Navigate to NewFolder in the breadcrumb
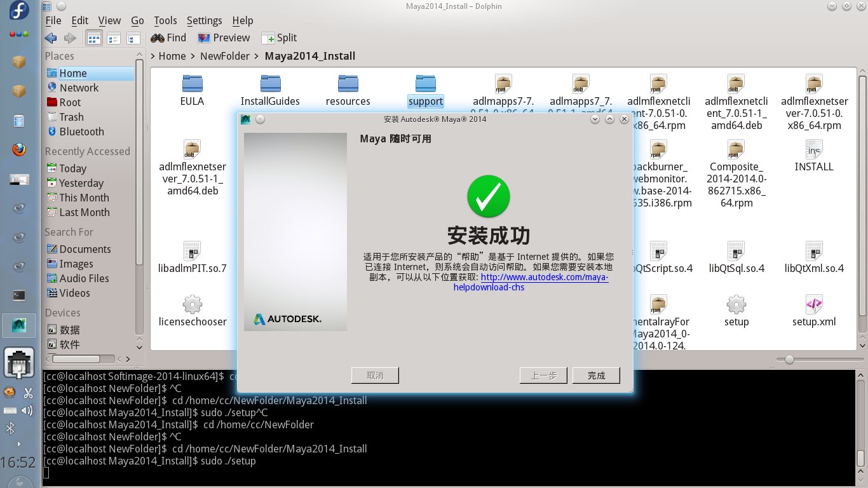The height and width of the screenshot is (488, 868). click(225, 57)
